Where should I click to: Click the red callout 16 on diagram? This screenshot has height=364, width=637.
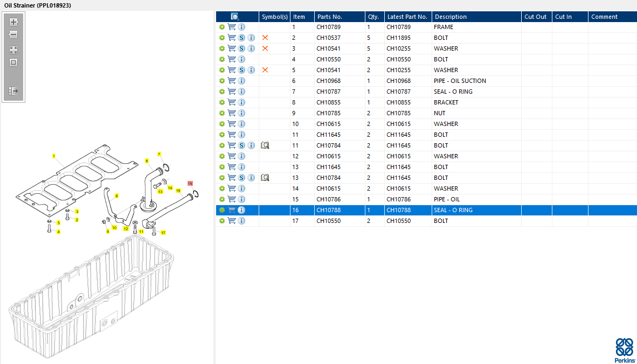190,184
